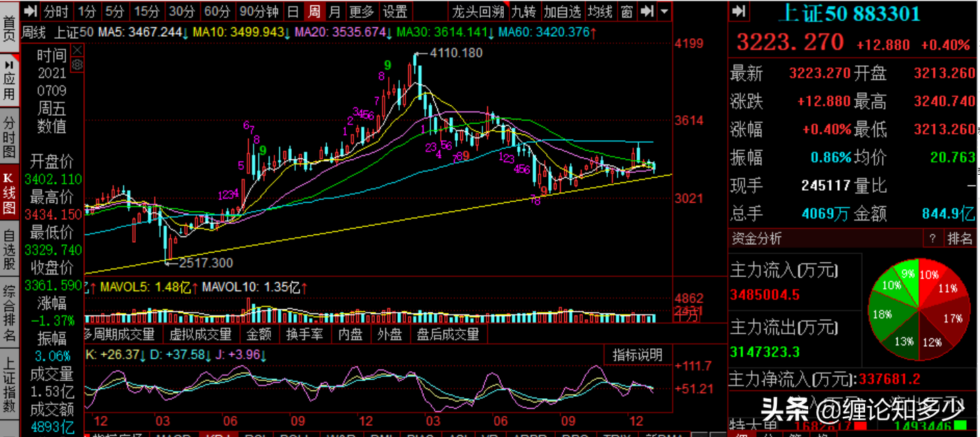The width and height of the screenshot is (980, 437).
Task: Toggle the 九转 indicator
Action: pos(524,11)
